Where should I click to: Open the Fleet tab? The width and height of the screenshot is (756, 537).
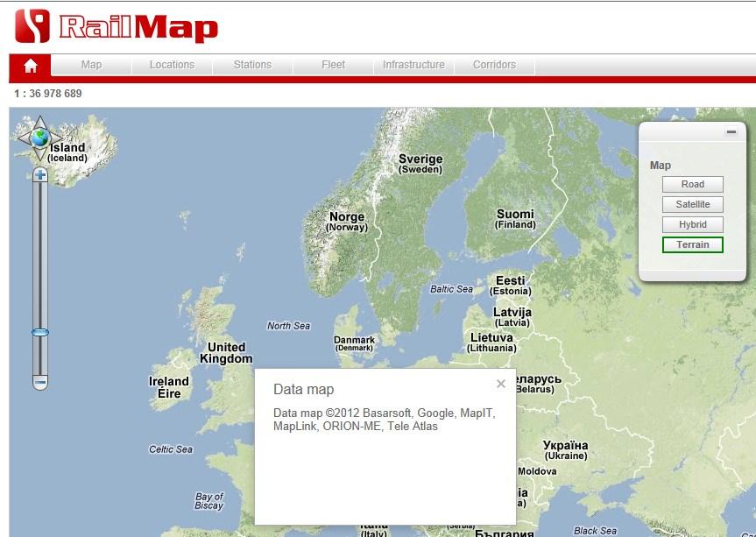coord(333,65)
